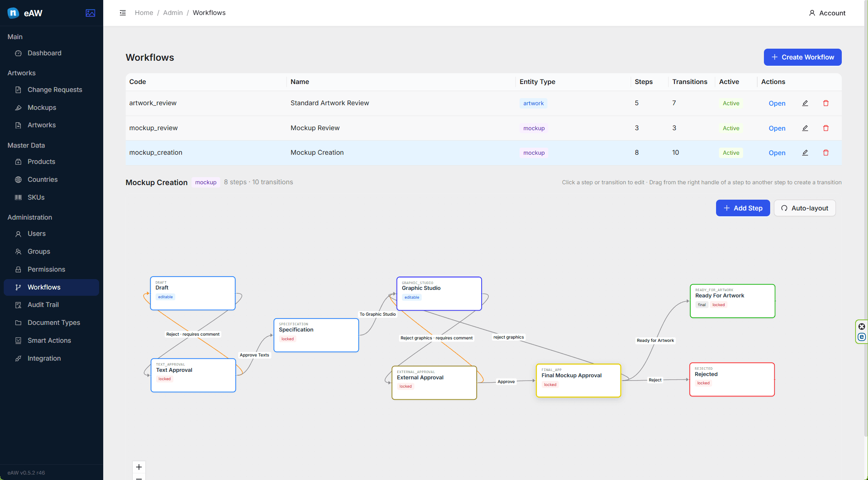This screenshot has height=480, width=868.
Task: Select the Rejected step node
Action: tap(732, 379)
